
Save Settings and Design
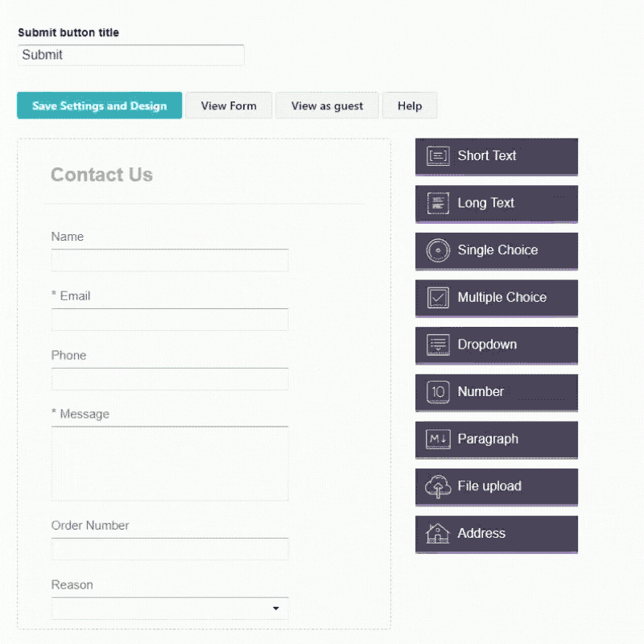99,105
